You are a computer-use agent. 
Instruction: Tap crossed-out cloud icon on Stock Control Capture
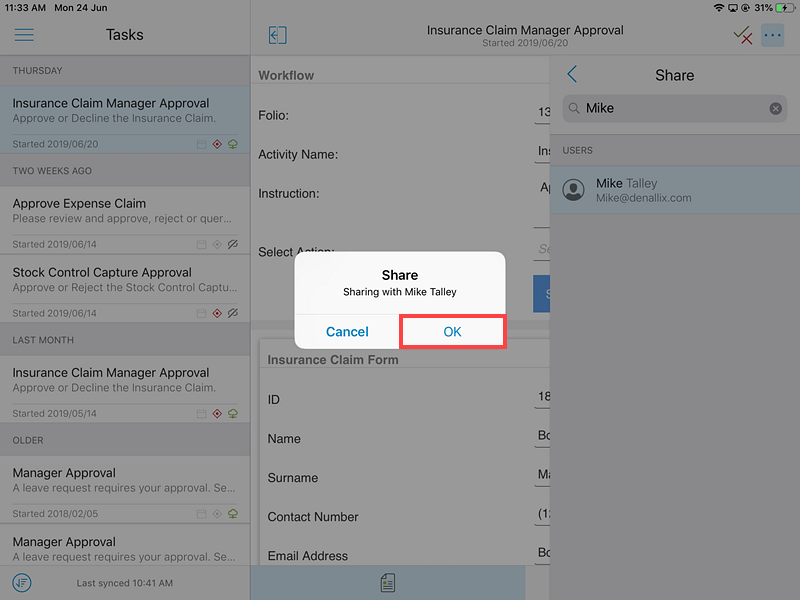233,313
